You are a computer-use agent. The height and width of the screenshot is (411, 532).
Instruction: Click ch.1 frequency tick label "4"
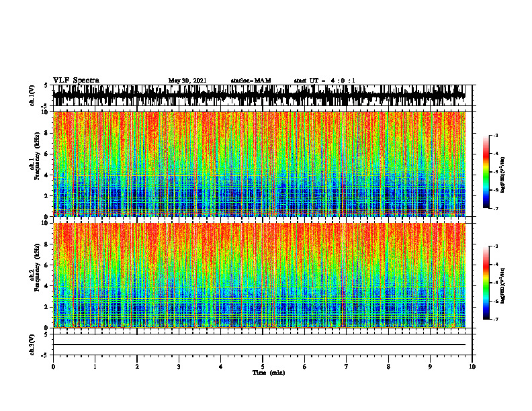click(x=46, y=175)
